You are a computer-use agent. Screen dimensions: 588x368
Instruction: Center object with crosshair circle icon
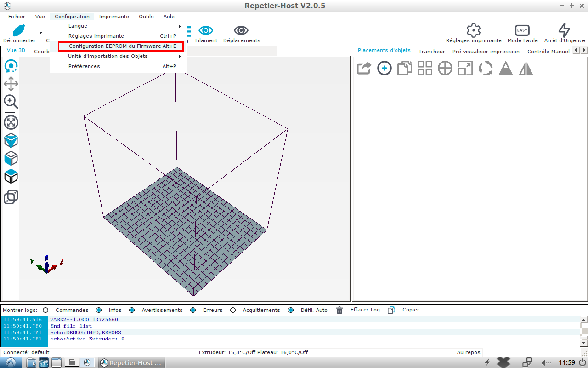pyautogui.click(x=445, y=69)
